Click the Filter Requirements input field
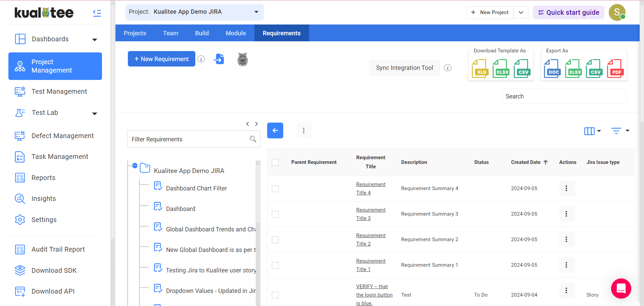Image resolution: width=644 pixels, height=306 pixels. pos(188,139)
